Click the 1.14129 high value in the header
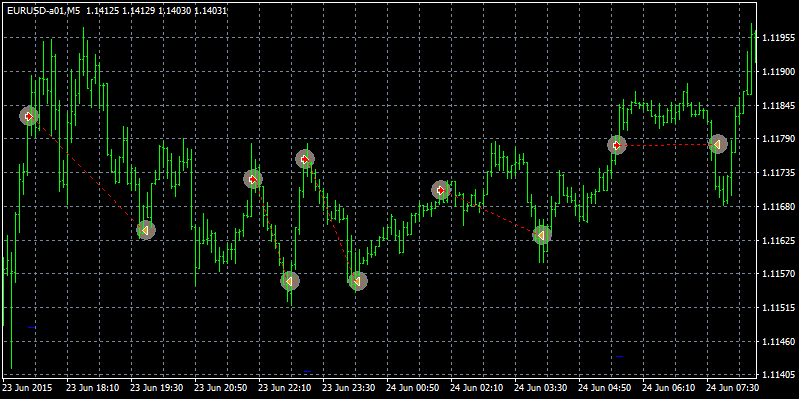Image resolution: width=799 pixels, height=399 pixels. pos(139,10)
